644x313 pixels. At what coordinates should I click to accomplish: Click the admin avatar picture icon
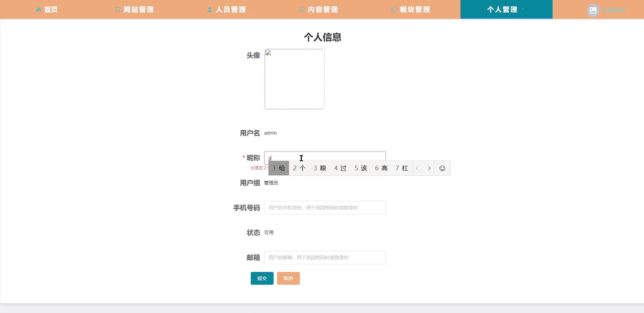pos(593,10)
